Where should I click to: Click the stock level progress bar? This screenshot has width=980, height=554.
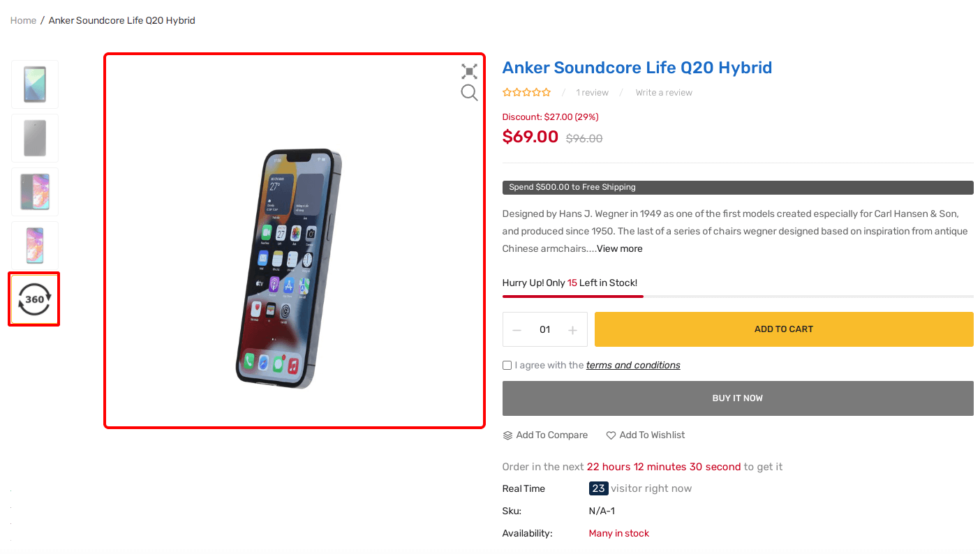(738, 297)
